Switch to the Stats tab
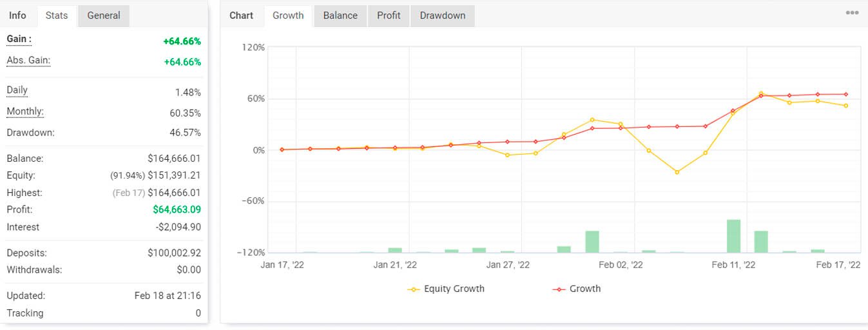The image size is (868, 330). [x=57, y=15]
